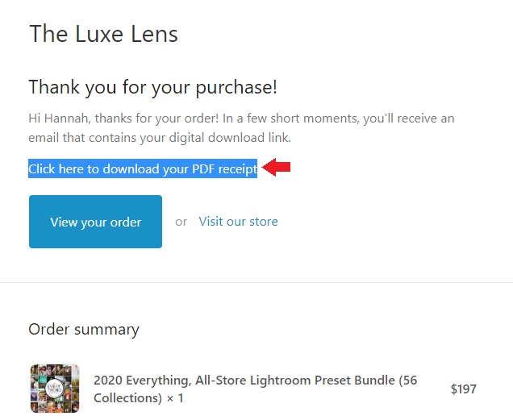Select The Luxe Lens store title

pos(103,35)
